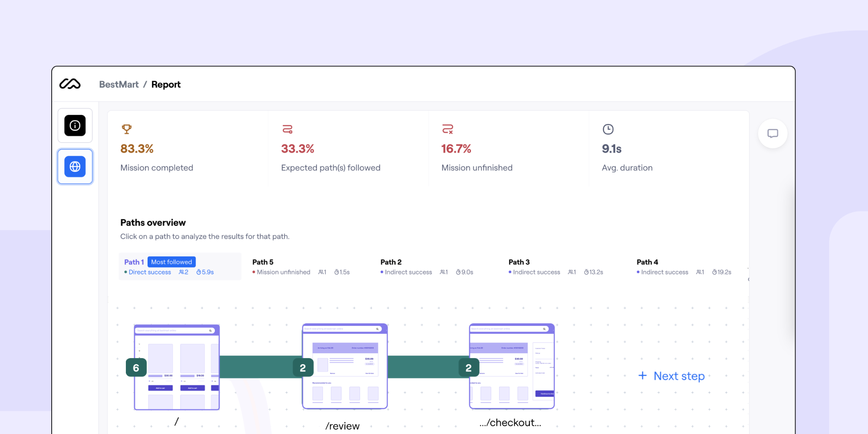Click the testers icon in Path 5
Image resolution: width=868 pixels, height=434 pixels.
tap(321, 272)
